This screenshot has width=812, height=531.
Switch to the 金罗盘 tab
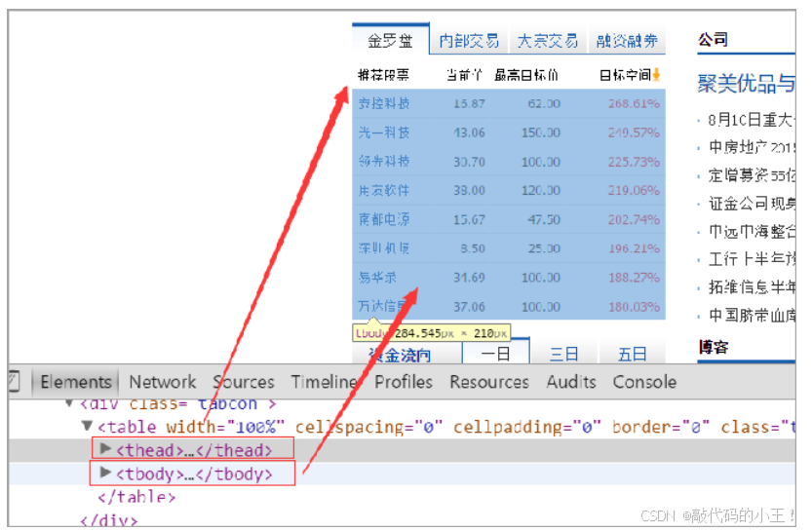click(x=391, y=40)
